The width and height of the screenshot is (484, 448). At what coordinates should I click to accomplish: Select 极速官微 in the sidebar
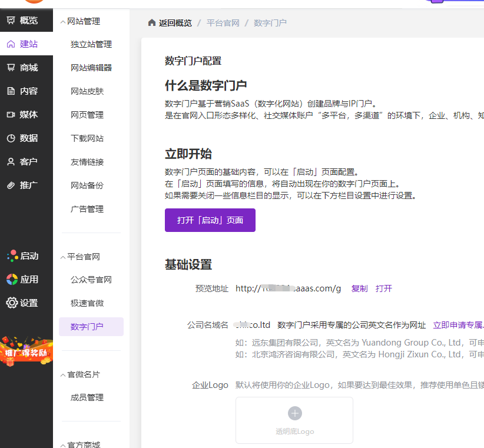(x=87, y=303)
